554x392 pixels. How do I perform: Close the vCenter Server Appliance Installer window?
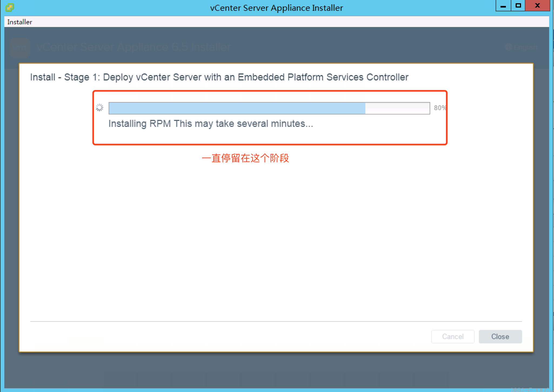click(x=537, y=6)
